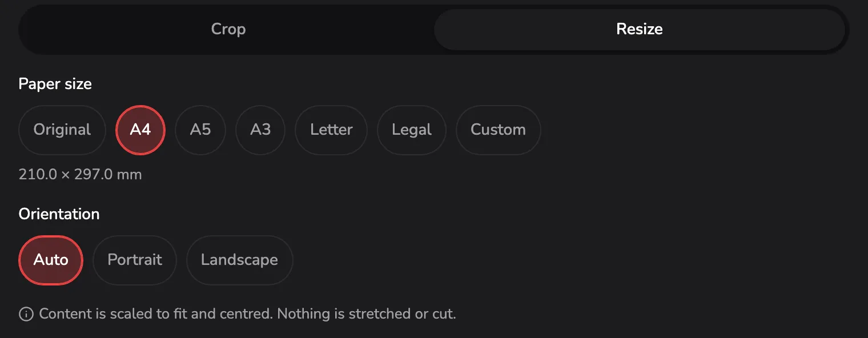Choose Portrait orientation
This screenshot has width=868, height=338.
(135, 260)
